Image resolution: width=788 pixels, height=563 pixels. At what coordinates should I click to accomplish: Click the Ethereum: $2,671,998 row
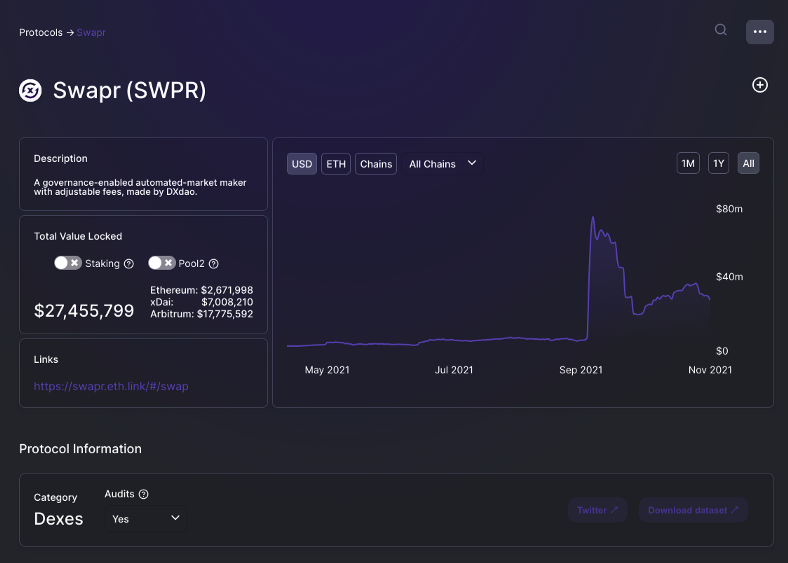202,290
